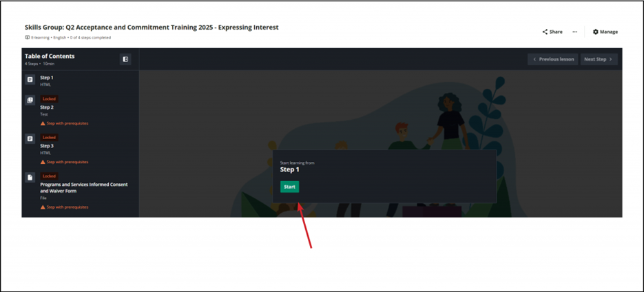
Task: Open the Share option
Action: (552, 32)
